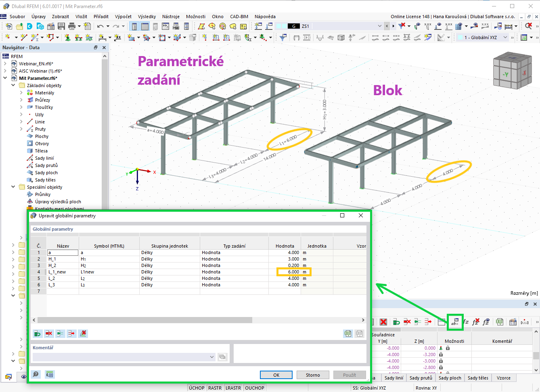540x392 pixels.
Task: Open the Dlubal Center icon
Action: (x=29, y=26)
